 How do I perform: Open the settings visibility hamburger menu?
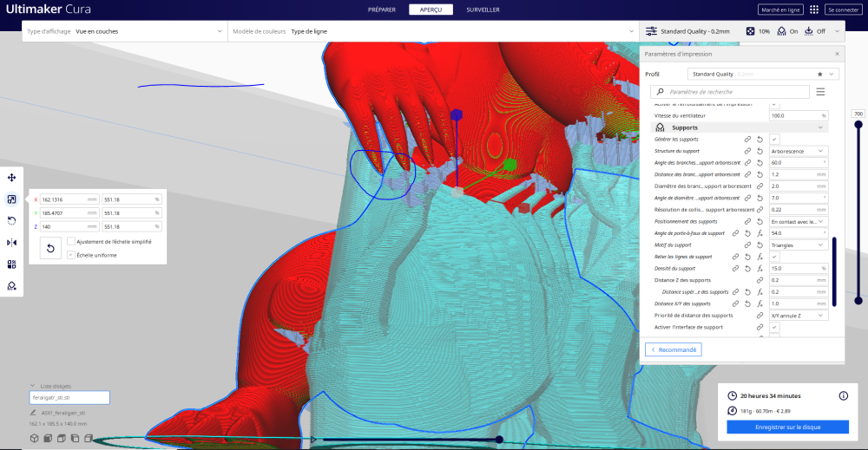[820, 92]
